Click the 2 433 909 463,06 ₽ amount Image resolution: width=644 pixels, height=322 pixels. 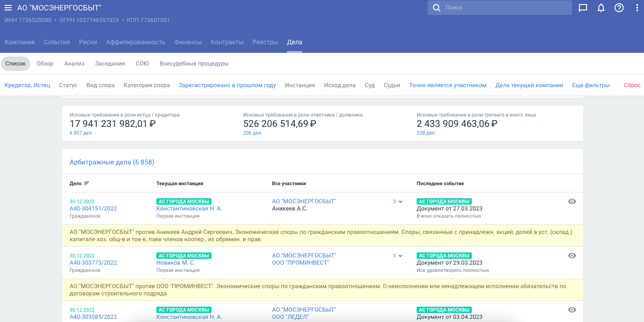[457, 124]
